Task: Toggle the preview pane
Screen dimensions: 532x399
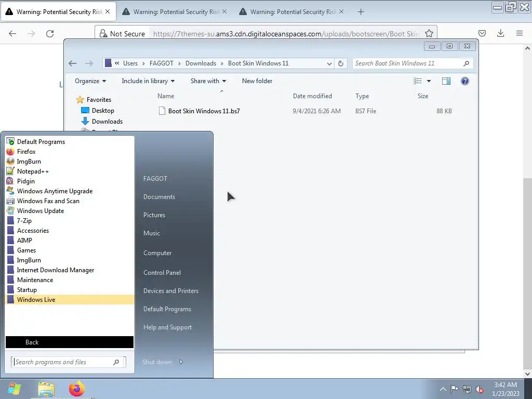Action: 446,81
